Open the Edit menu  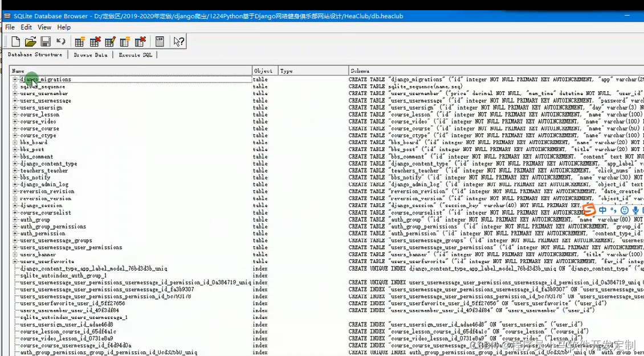click(26, 27)
